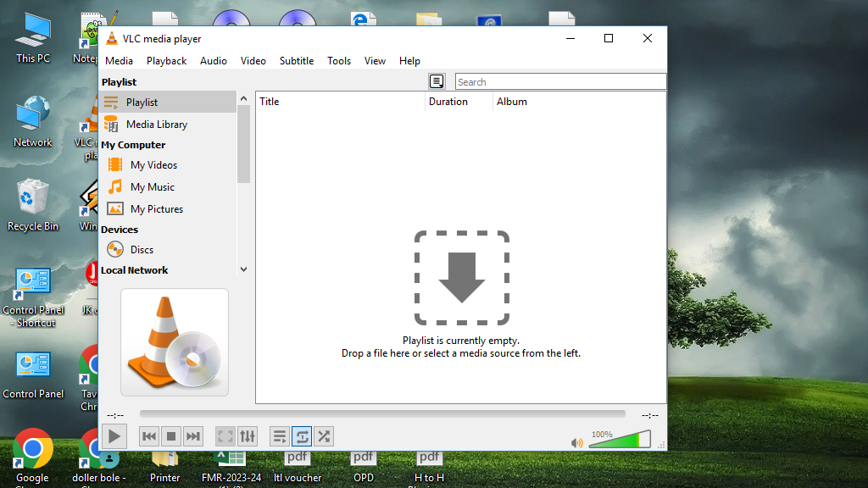Screen dimensions: 868x488
Task: Select Control Panel - Shortcut desktop icon
Action: tap(33, 297)
